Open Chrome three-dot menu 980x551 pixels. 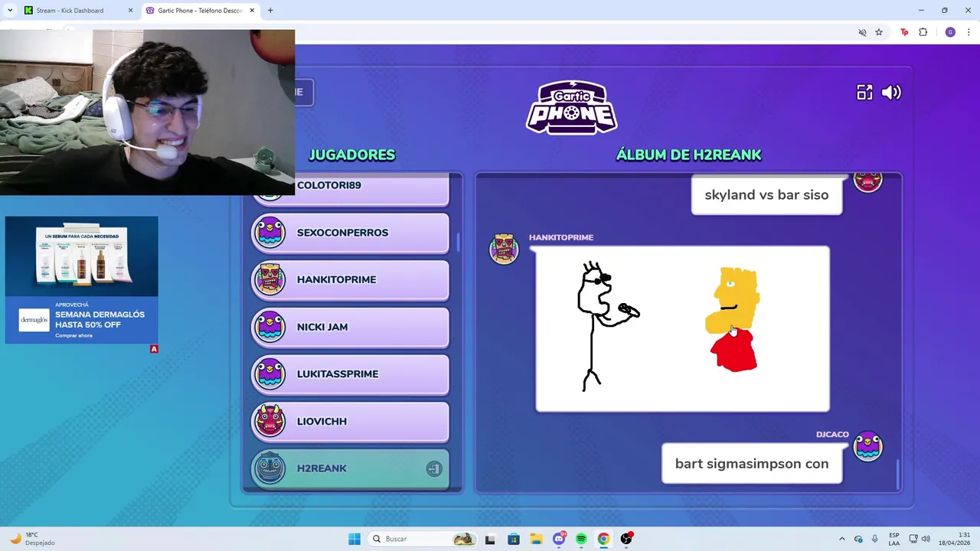click(969, 32)
